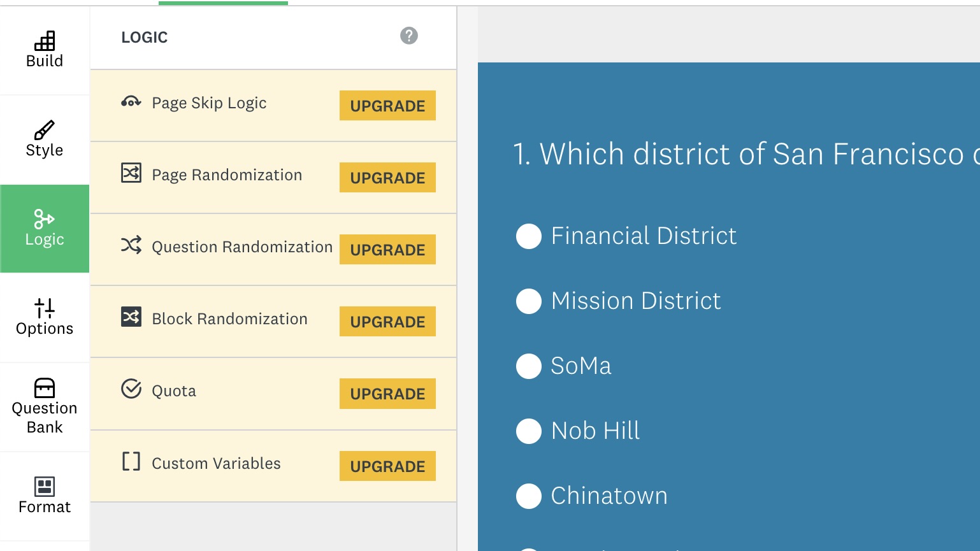Click the Page Skip Logic icon
This screenshot has height=551, width=980.
(x=131, y=102)
